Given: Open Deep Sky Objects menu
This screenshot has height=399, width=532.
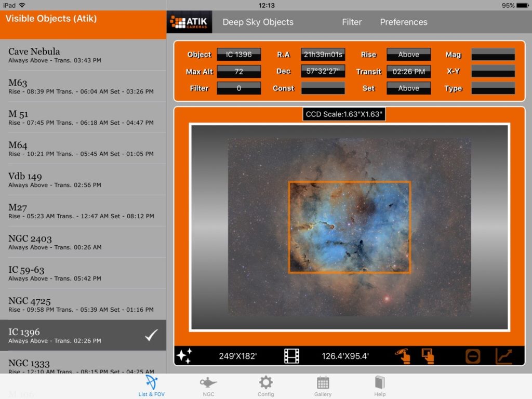Looking at the screenshot, I should pyautogui.click(x=258, y=22).
